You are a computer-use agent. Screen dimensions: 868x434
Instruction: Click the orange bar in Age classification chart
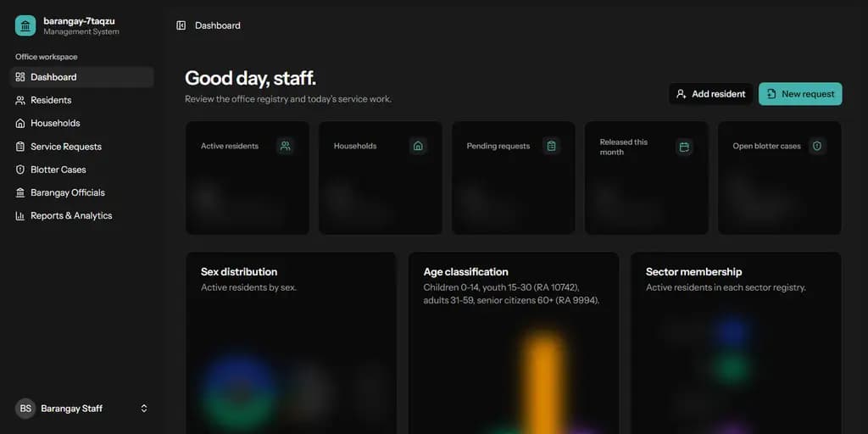[x=545, y=383]
